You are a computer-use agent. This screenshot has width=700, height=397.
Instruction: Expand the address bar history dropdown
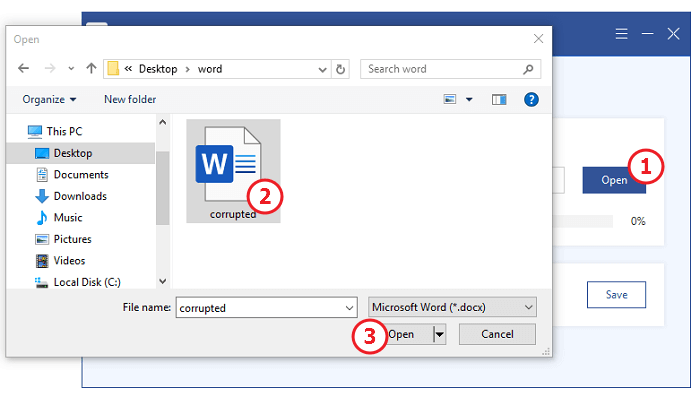click(x=322, y=70)
